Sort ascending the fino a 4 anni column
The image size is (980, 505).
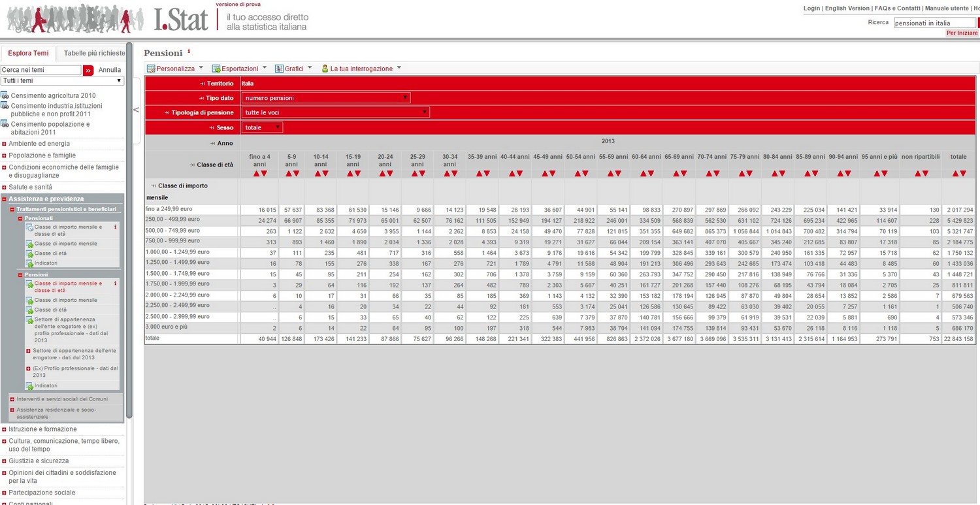click(x=256, y=173)
